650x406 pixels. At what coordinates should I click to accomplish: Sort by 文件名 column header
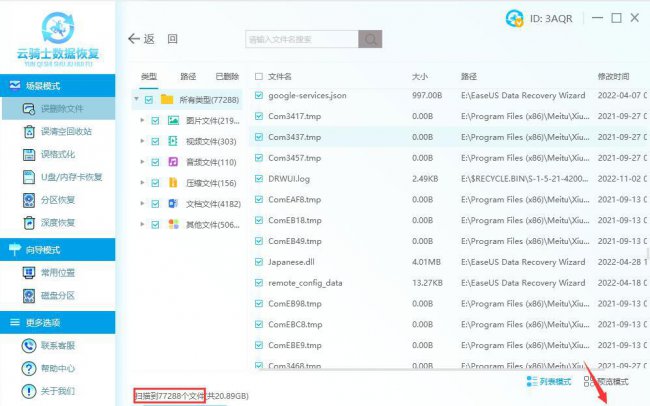click(x=280, y=76)
